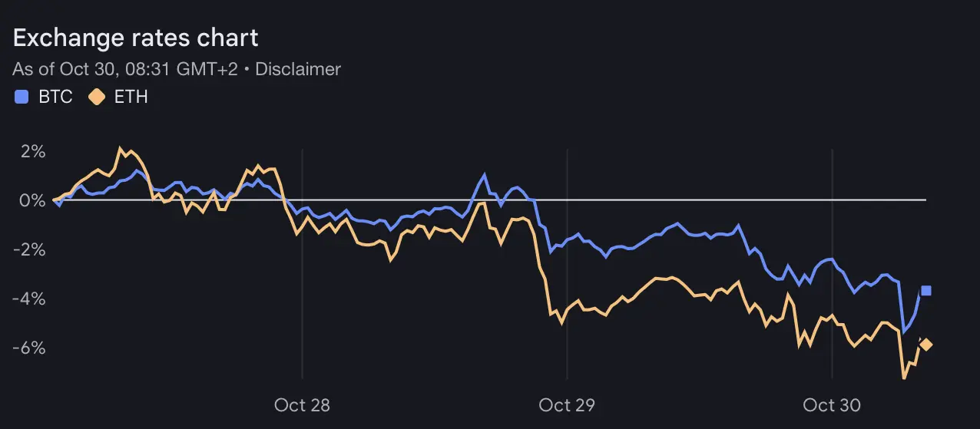
Task: Click the ETH peak above 2% line
Action: (121, 147)
